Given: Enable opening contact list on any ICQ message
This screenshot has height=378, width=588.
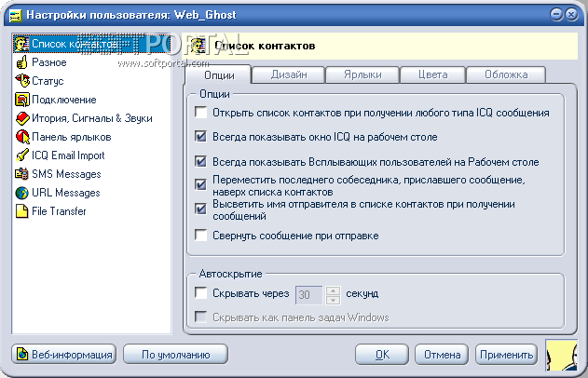Looking at the screenshot, I should pos(201,113).
